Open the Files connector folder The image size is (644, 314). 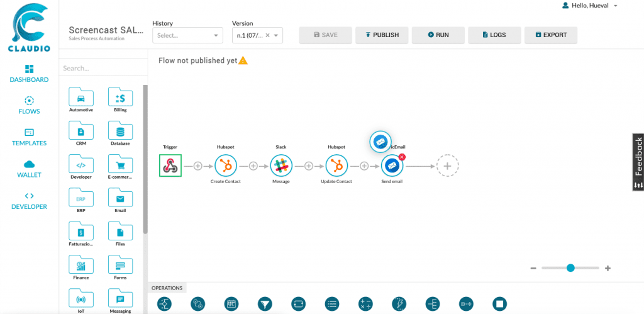coord(120,234)
